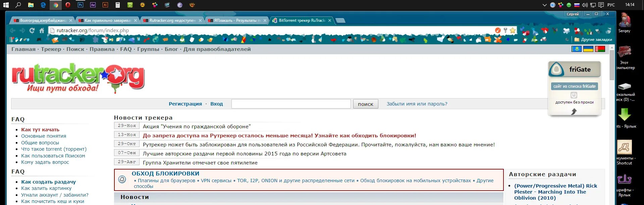Toggle the friGate power button

(574, 95)
